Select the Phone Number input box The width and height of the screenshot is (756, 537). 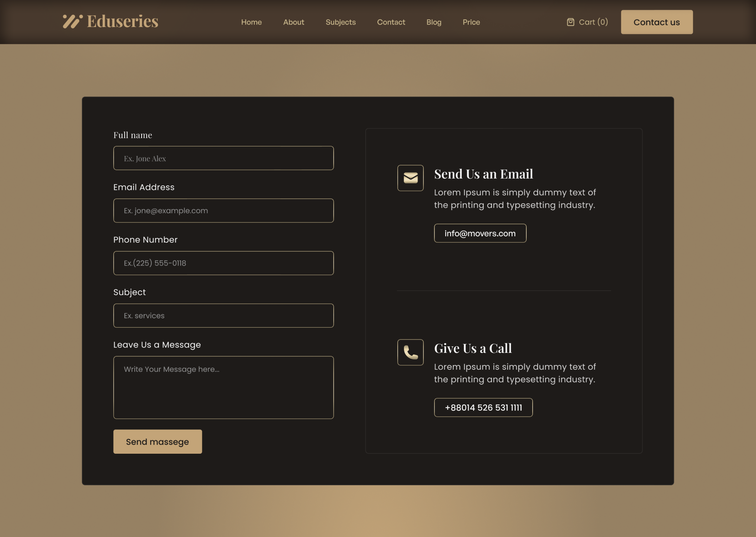coord(223,263)
